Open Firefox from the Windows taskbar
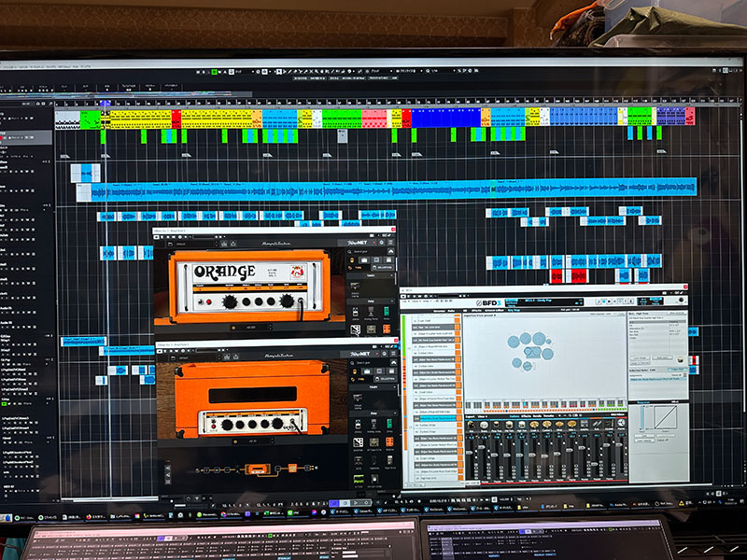747x560 pixels. [x=89, y=517]
